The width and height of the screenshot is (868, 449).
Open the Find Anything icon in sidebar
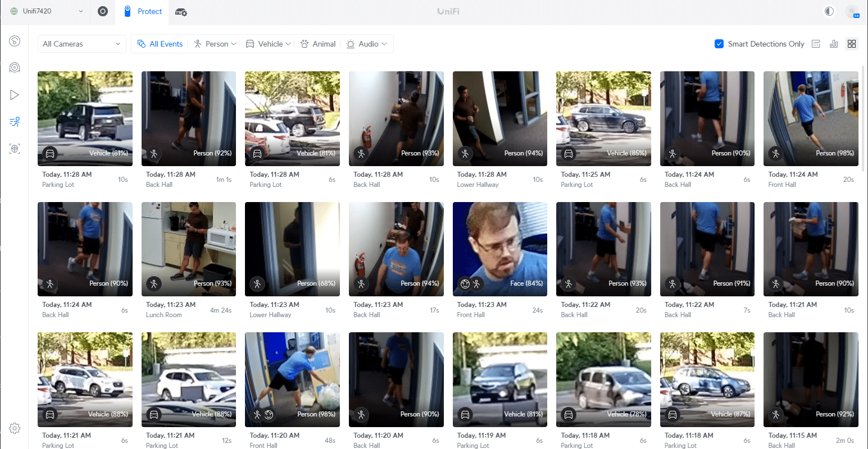tap(15, 149)
